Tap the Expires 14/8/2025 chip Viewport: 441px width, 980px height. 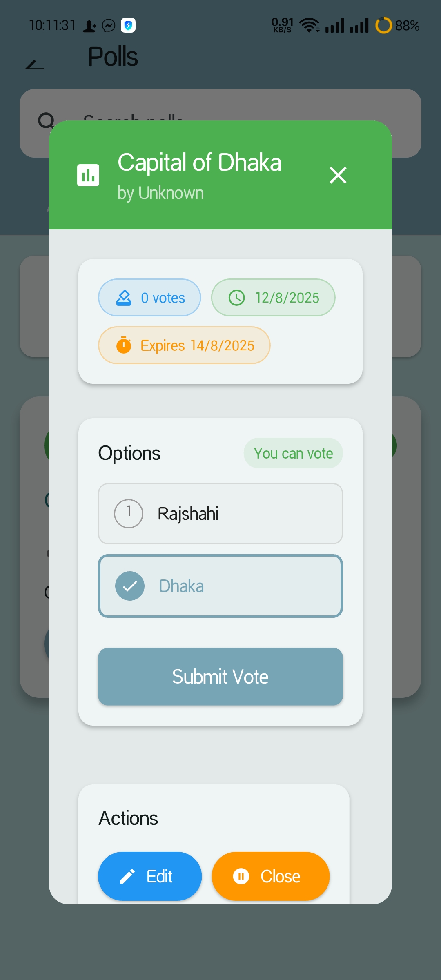point(184,345)
